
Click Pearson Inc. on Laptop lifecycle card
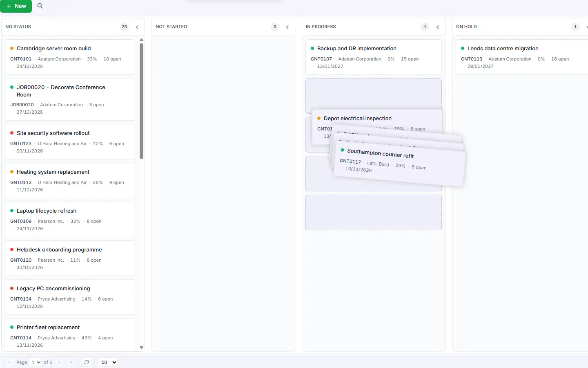tap(51, 222)
